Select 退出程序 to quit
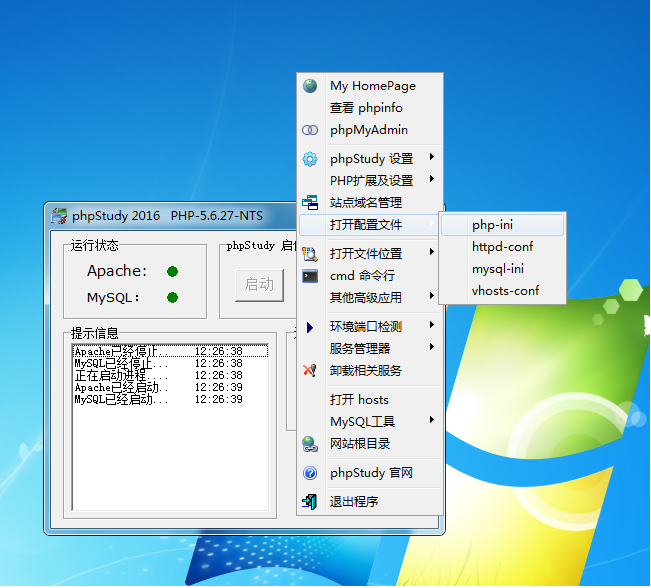The height and width of the screenshot is (588, 651). point(370,502)
